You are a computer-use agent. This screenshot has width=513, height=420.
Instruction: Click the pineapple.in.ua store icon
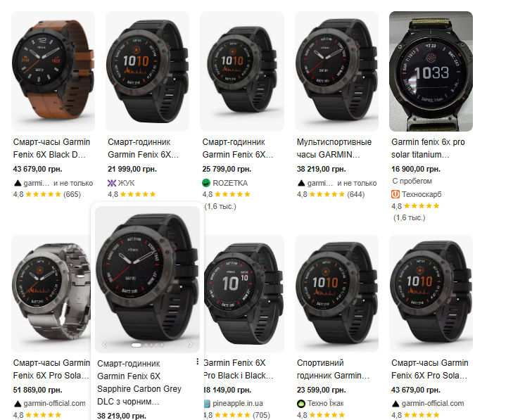point(207,404)
